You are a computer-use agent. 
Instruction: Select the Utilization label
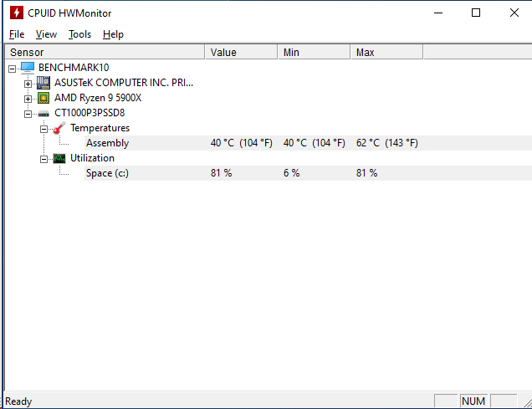pos(92,158)
